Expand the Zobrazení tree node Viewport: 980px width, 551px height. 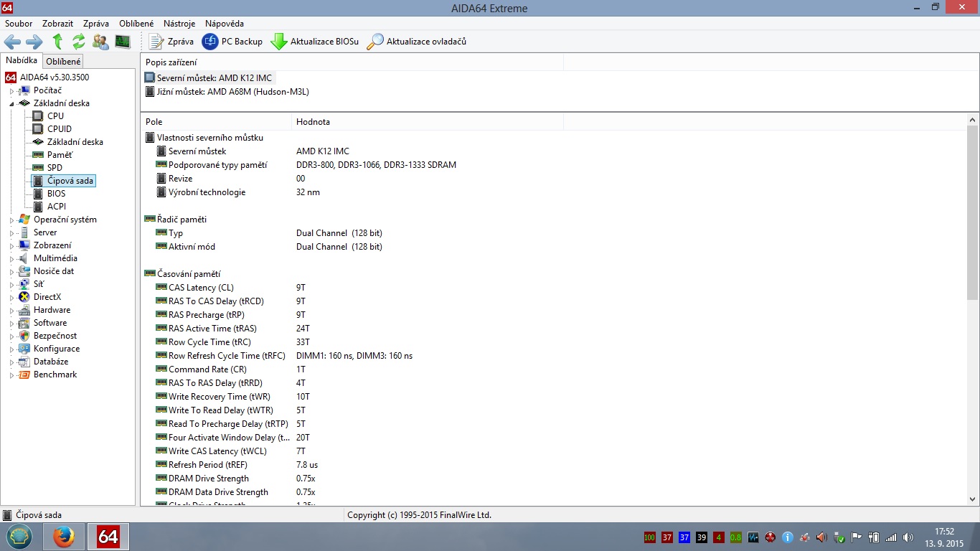coord(11,246)
